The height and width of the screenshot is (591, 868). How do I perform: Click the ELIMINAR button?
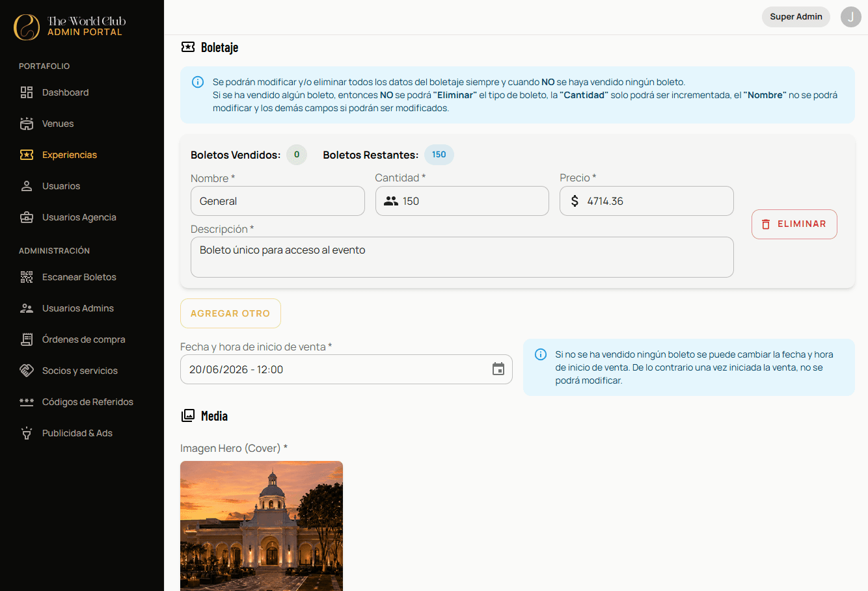[794, 224]
